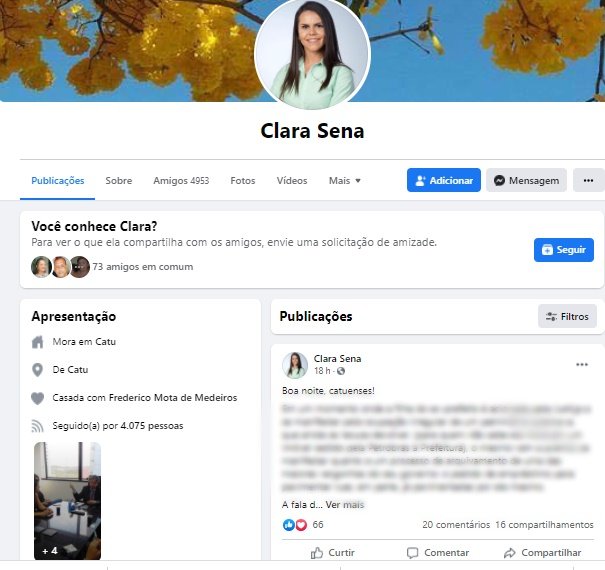Expand the Mais dropdown menu

[x=345, y=181]
